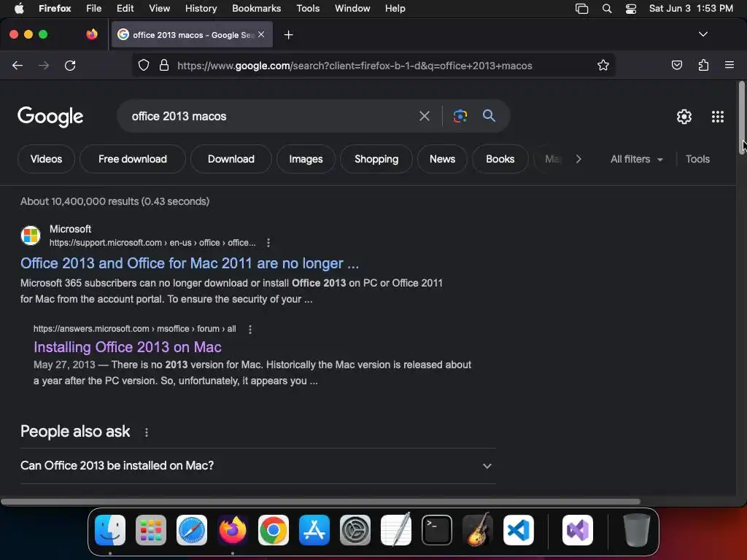Select the office 2013 macos tab
Viewport: 747px width, 560px height.
click(x=192, y=35)
